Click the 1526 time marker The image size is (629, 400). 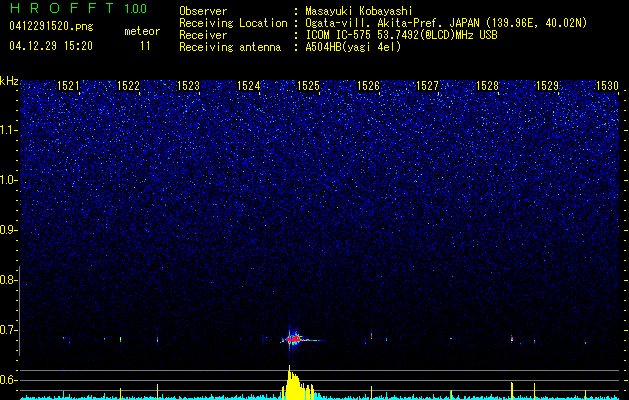pyautogui.click(x=368, y=85)
